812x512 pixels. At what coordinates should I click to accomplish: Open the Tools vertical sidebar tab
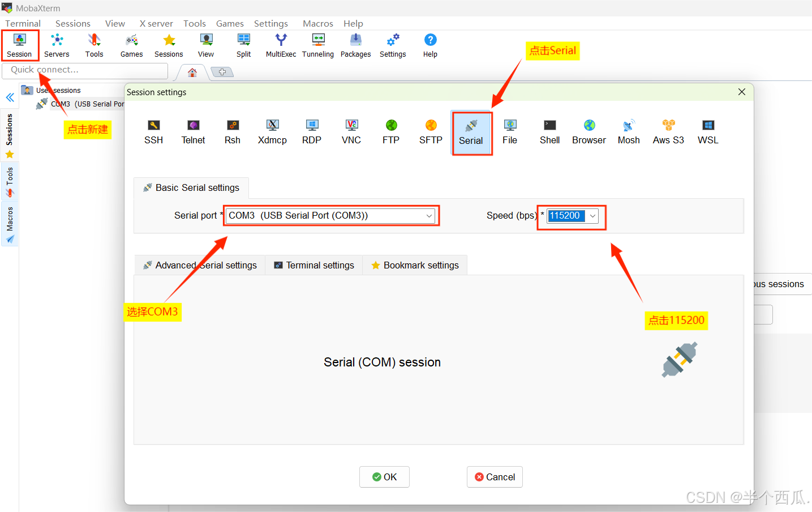point(10,182)
